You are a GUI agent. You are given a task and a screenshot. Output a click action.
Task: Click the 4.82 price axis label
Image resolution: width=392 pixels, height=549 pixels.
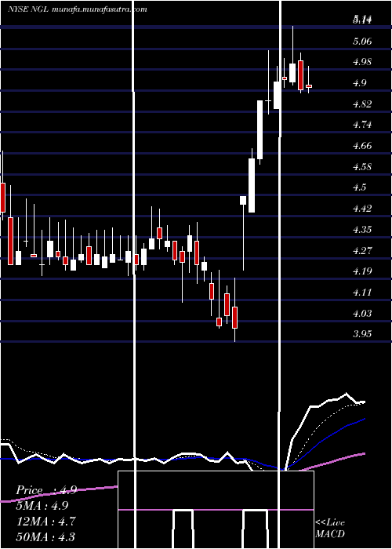pyautogui.click(x=362, y=104)
